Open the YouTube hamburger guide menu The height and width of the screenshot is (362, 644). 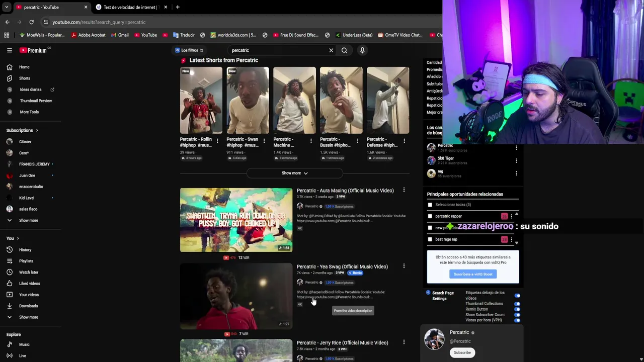pyautogui.click(x=10, y=50)
